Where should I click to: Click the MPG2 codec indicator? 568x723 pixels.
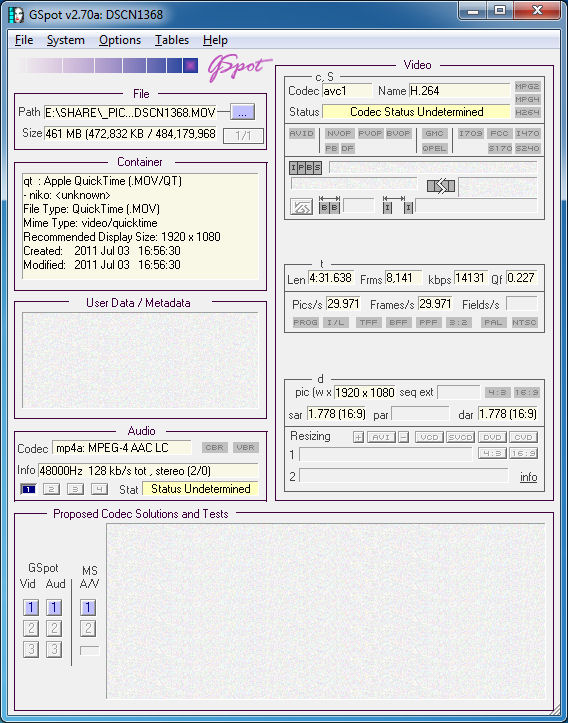(527, 86)
